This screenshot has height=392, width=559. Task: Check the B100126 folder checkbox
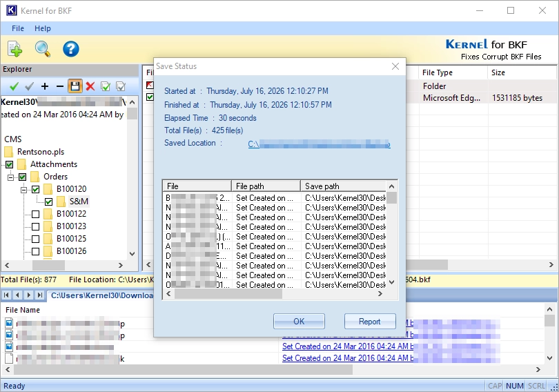[36, 252]
